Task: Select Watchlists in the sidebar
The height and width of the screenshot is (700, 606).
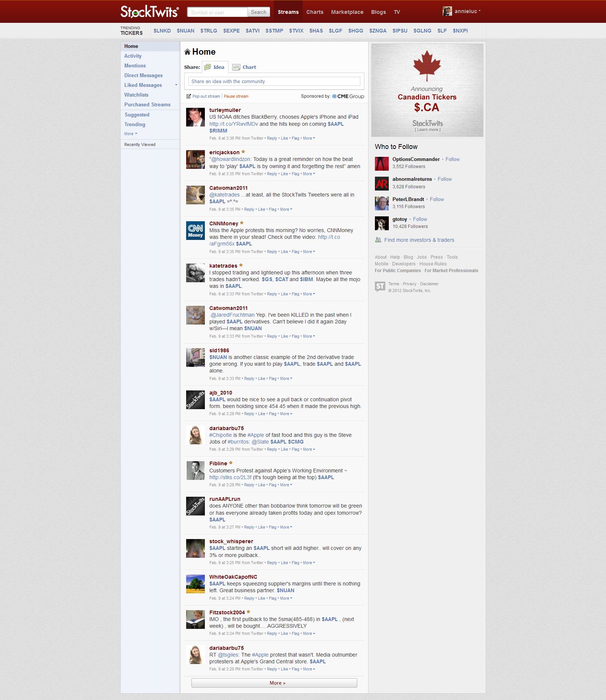Action: 136,95
